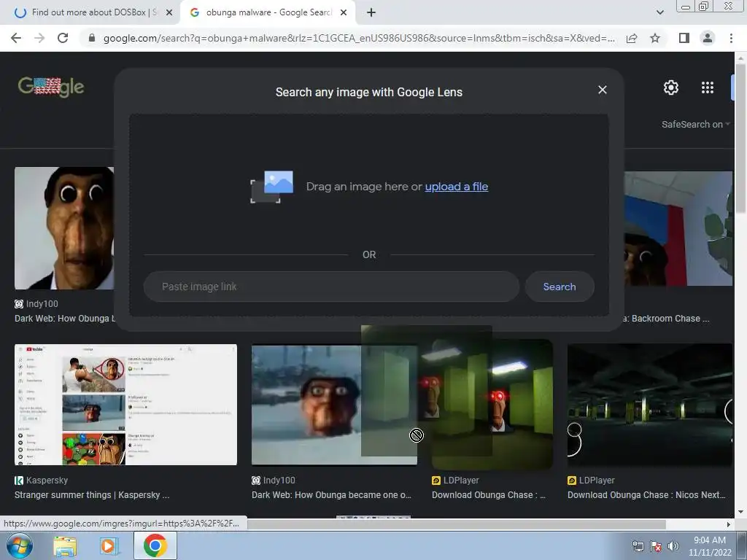Open the browser side panel icon
747x560 pixels.
tap(684, 38)
